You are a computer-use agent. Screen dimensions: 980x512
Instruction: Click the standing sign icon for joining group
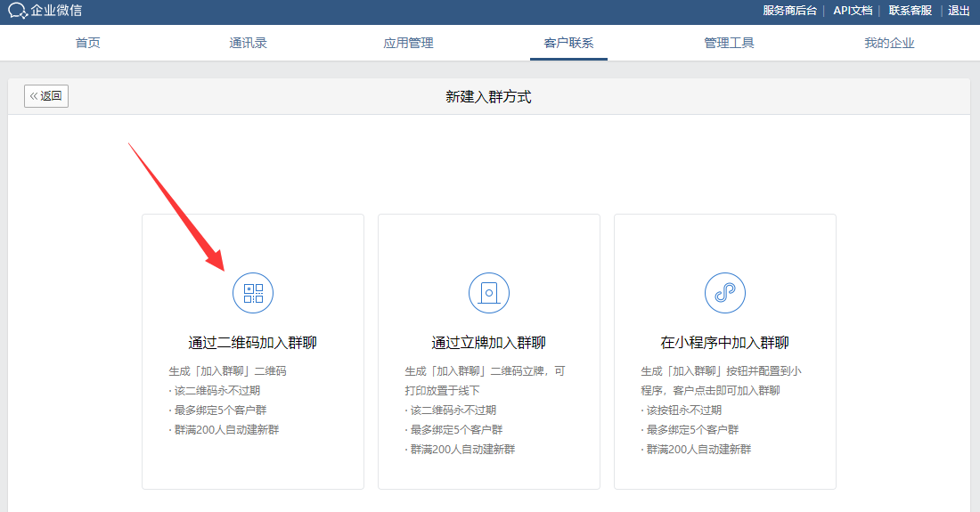coord(489,293)
